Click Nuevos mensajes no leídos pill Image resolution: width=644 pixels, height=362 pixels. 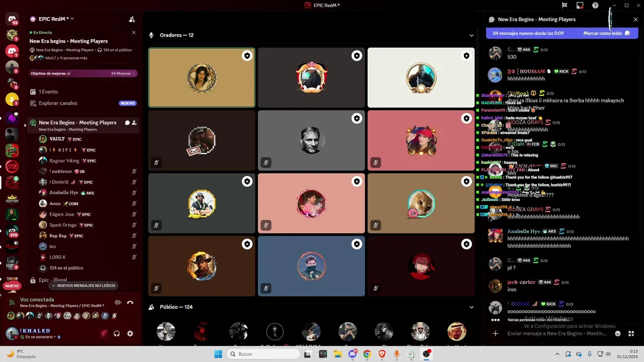84,286
